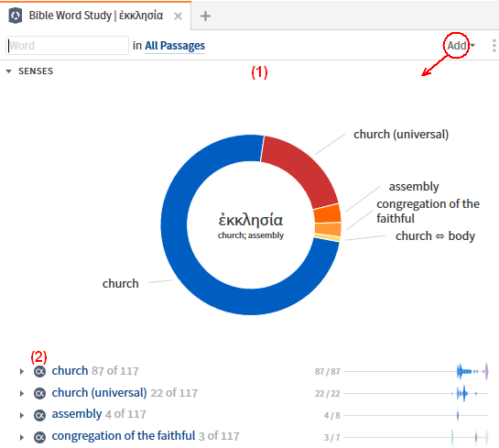
Task: Open the All Passages range link
Action: (x=175, y=46)
